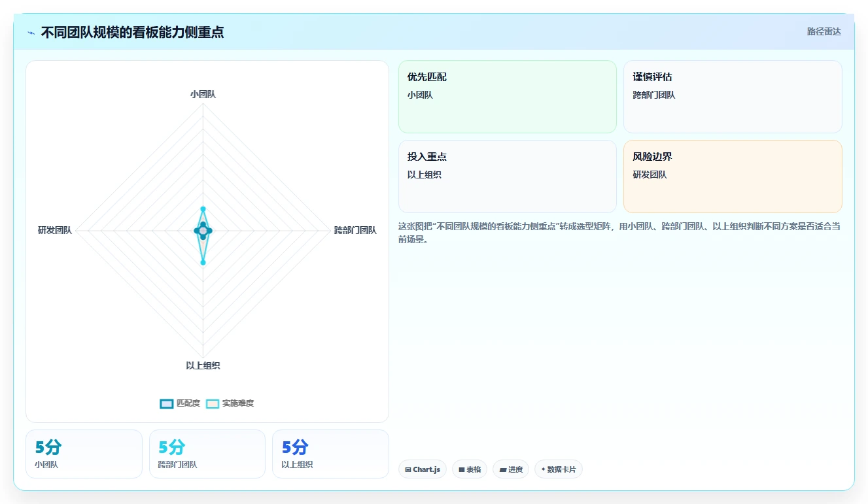Screen dimensions: 868x504
Task: Toggle the 实施难度 legend swatch
Action: point(213,403)
